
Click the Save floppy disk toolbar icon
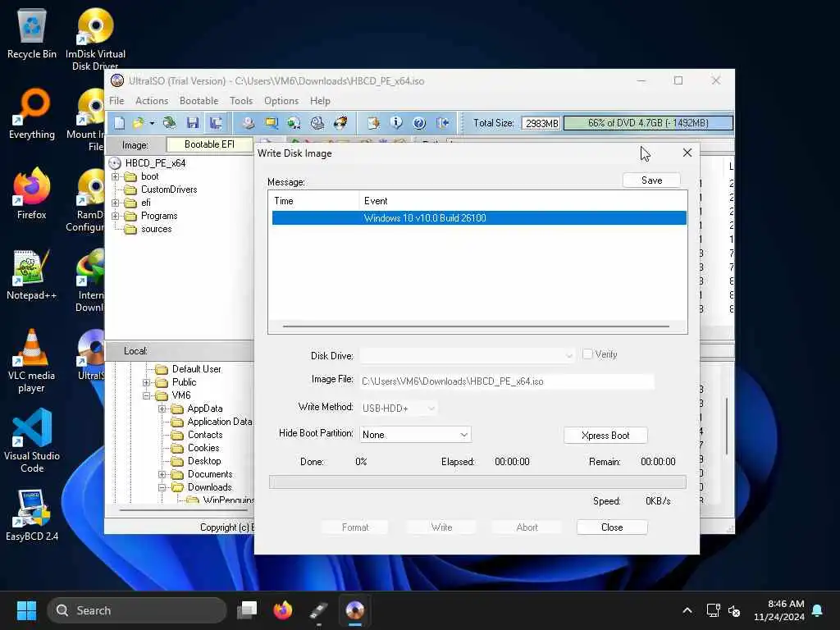pos(193,123)
